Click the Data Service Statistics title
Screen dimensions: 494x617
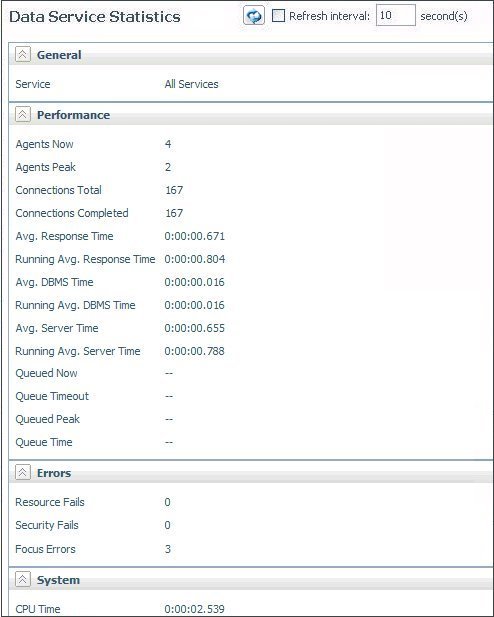(95, 17)
